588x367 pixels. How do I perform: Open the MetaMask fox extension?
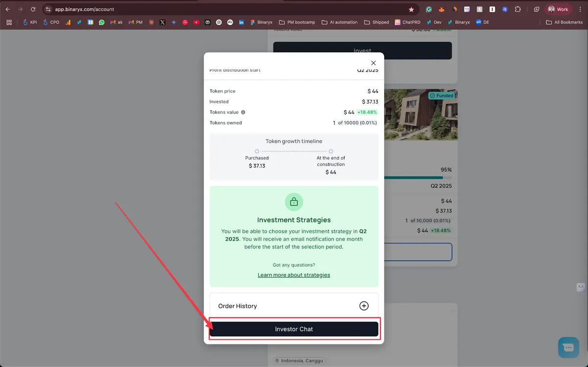(x=441, y=9)
